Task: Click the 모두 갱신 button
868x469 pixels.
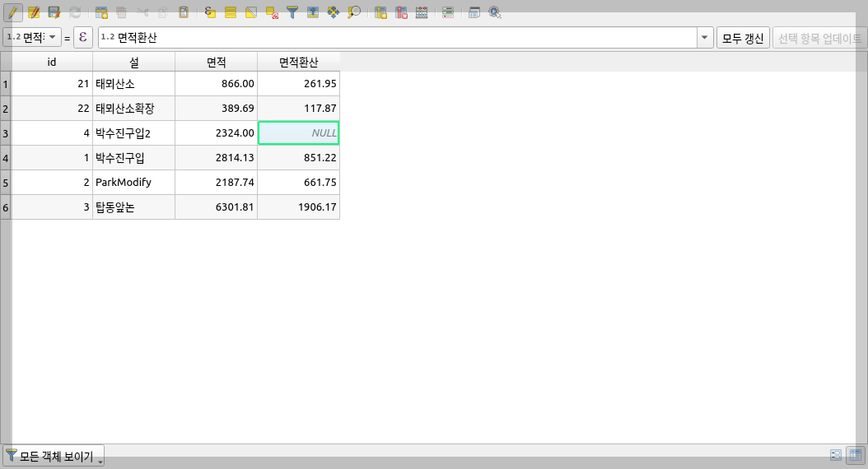Action: [743, 38]
